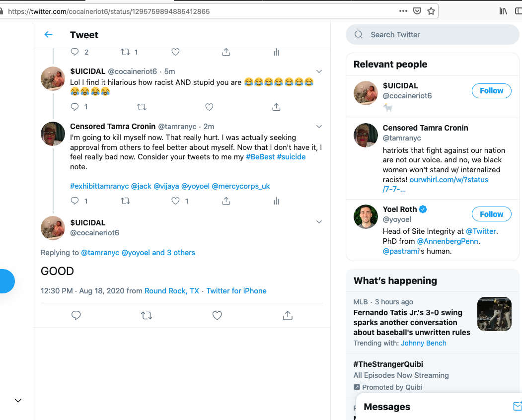Click the back arrow beside Tweet
The width and height of the screenshot is (522, 420).
pyautogui.click(x=48, y=34)
